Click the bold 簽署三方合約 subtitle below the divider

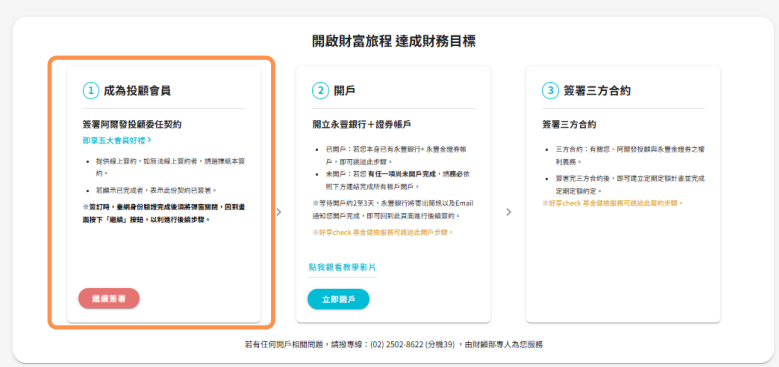click(x=569, y=124)
